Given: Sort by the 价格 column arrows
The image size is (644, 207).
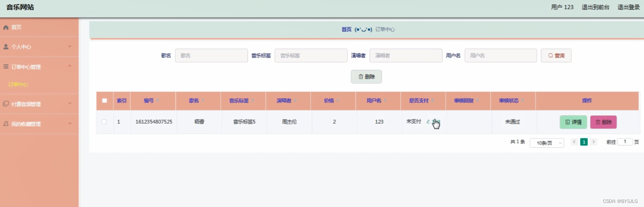Looking at the screenshot, I should tap(338, 101).
